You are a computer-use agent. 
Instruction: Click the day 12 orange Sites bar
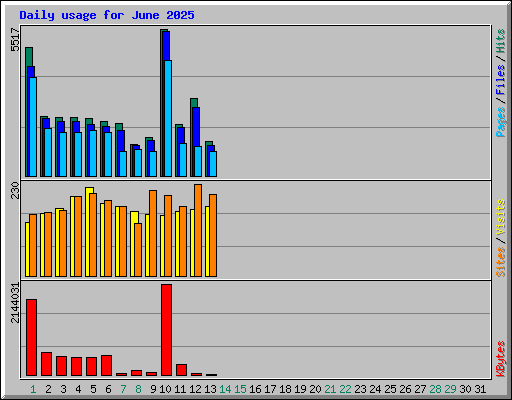coord(198,230)
